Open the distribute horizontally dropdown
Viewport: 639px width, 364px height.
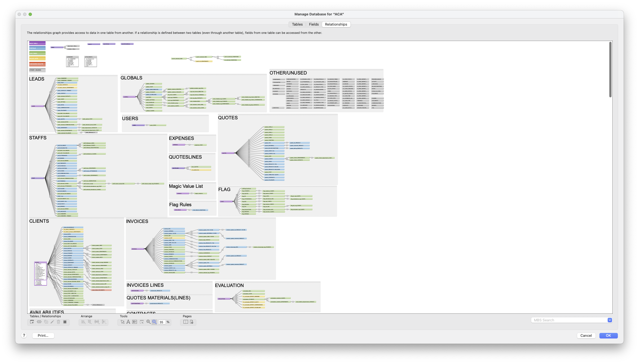coord(97,322)
